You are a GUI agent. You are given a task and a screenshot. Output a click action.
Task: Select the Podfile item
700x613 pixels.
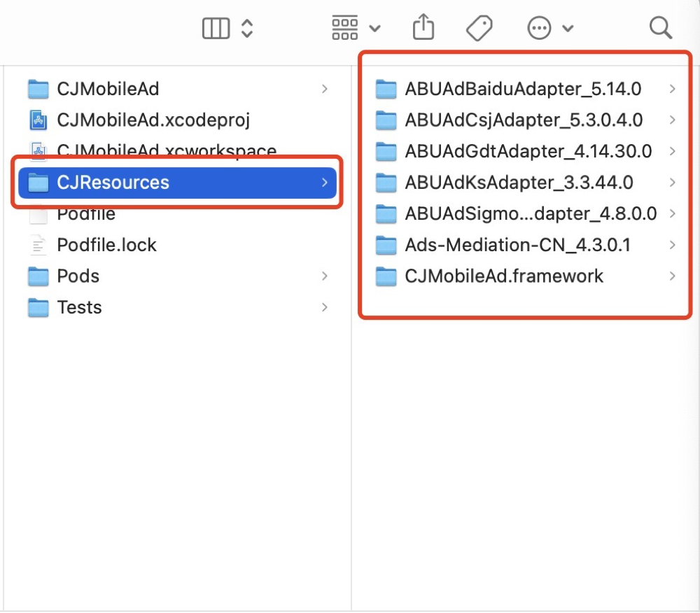(86, 214)
